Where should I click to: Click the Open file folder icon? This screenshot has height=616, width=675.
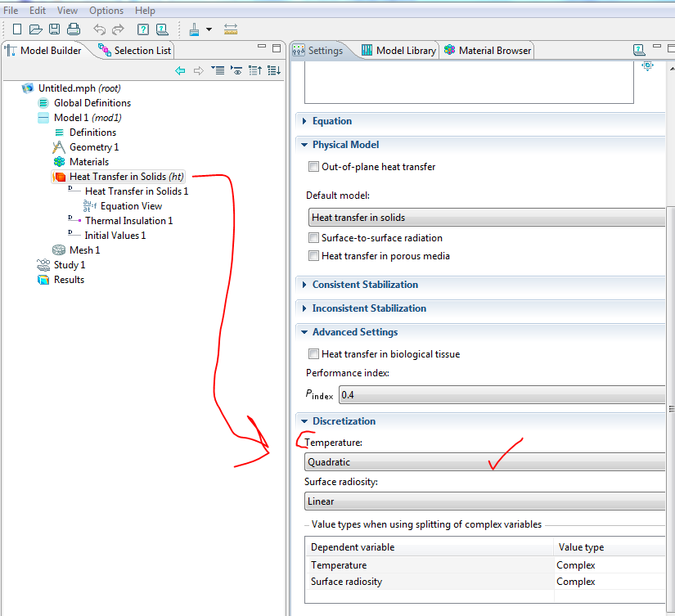(x=35, y=29)
